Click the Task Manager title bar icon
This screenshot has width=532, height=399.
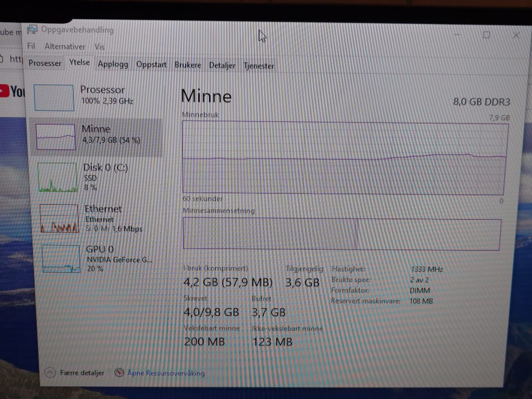(32, 29)
